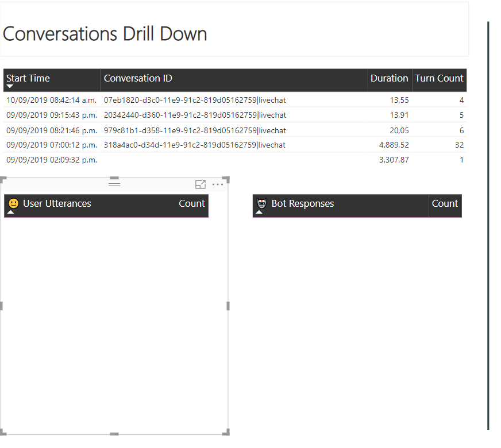Viewport: 501px width, 448px height.
Task: Toggle the sort arrow under User Utterances
Action: 10,212
